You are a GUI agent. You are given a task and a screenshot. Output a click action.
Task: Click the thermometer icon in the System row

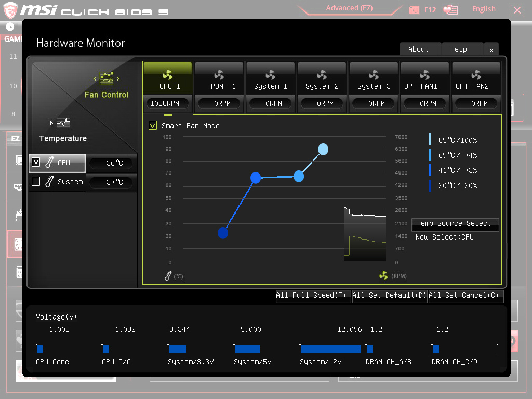49,181
